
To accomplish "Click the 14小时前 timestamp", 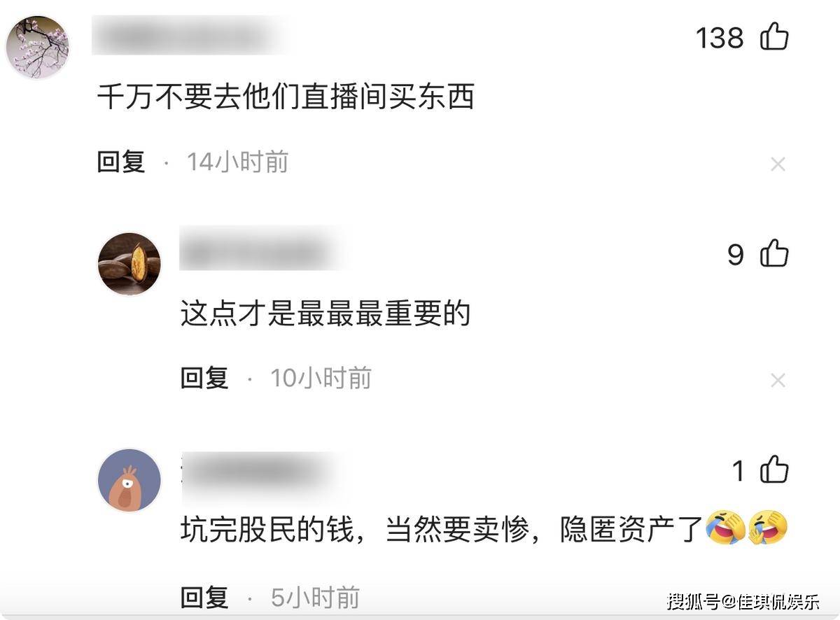I will (237, 162).
